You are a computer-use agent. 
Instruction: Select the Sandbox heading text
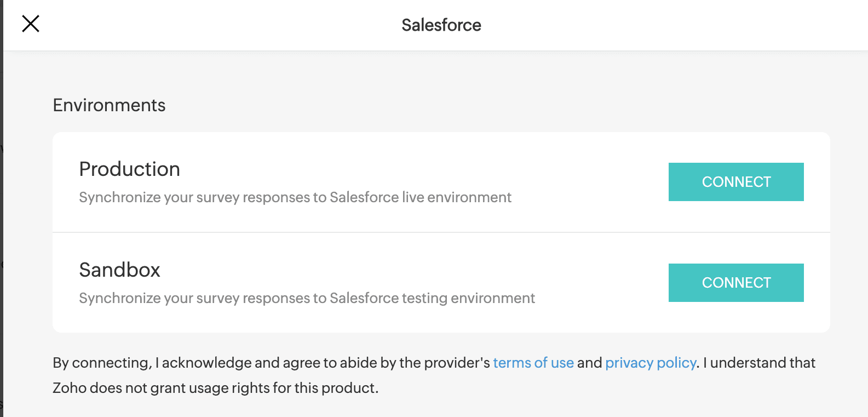coord(119,270)
